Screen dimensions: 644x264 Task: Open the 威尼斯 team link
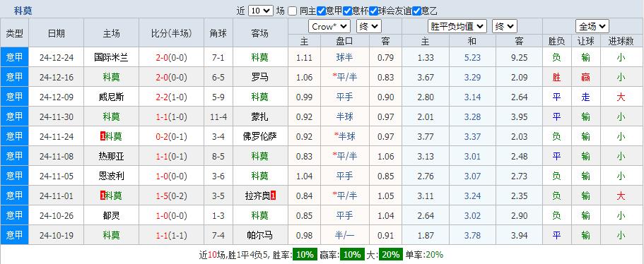click(111, 97)
